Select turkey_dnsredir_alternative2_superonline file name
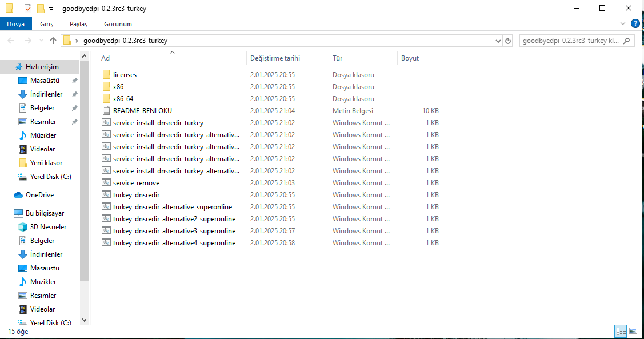 click(174, 218)
